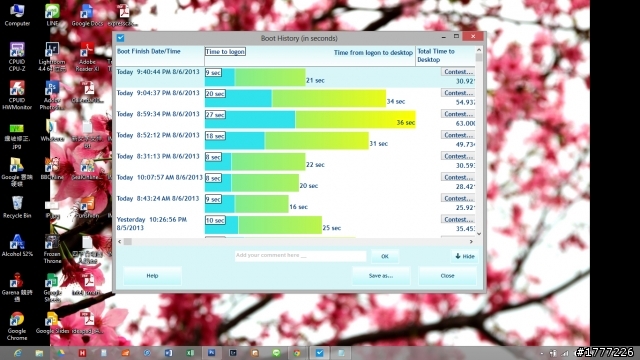Launch Garena desktop shortcut

17,287
